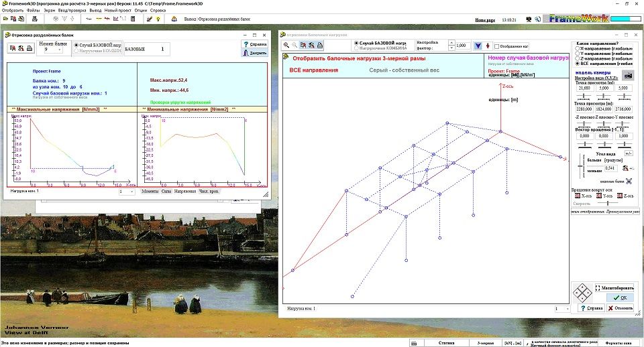Viewport: 644px width, 347px height.
Task: Open the Вывод menu
Action: tap(95, 10)
